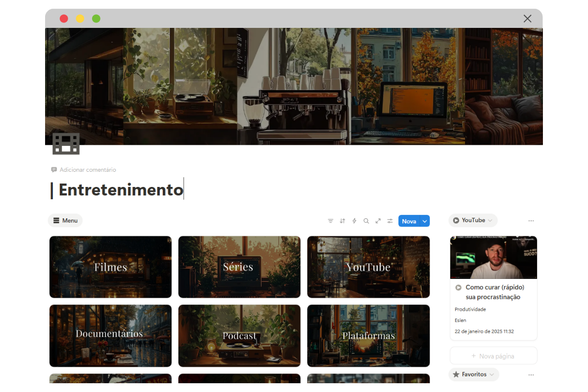Open the YouTube gallery card

click(368, 267)
